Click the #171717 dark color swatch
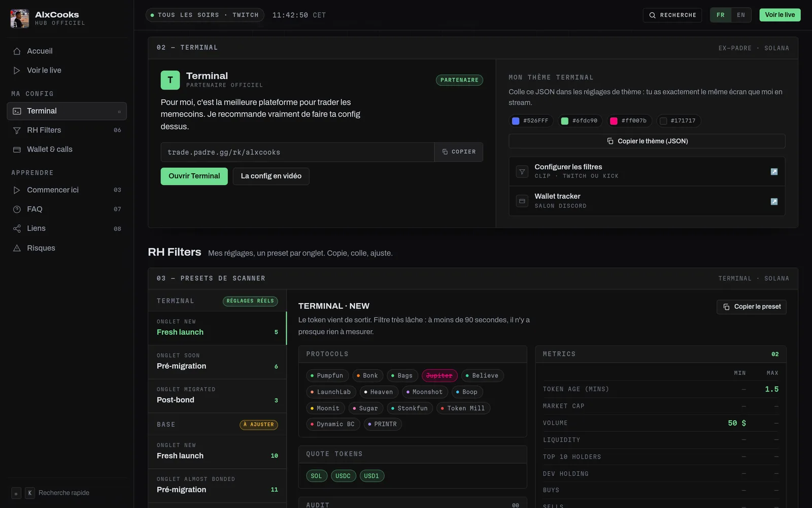Viewport: 812px width, 508px height. pyautogui.click(x=663, y=121)
